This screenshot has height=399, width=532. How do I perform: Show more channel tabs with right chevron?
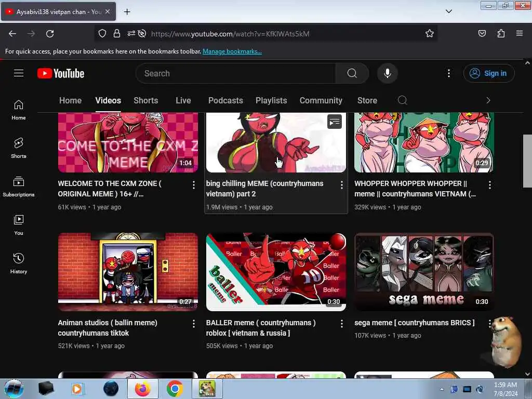pyautogui.click(x=488, y=100)
